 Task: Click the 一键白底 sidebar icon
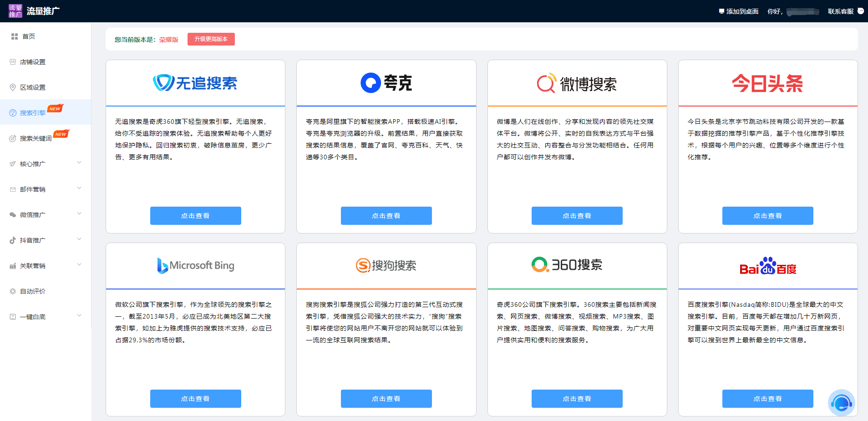(x=13, y=317)
